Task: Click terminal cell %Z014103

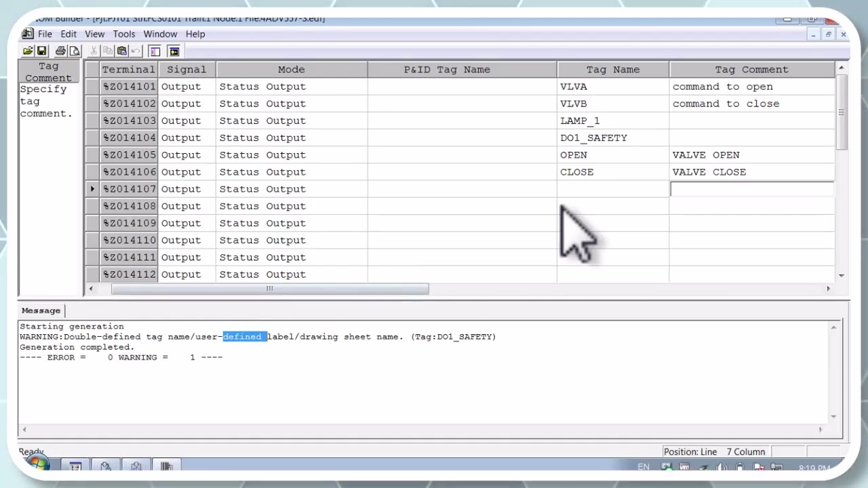Action: click(x=129, y=121)
